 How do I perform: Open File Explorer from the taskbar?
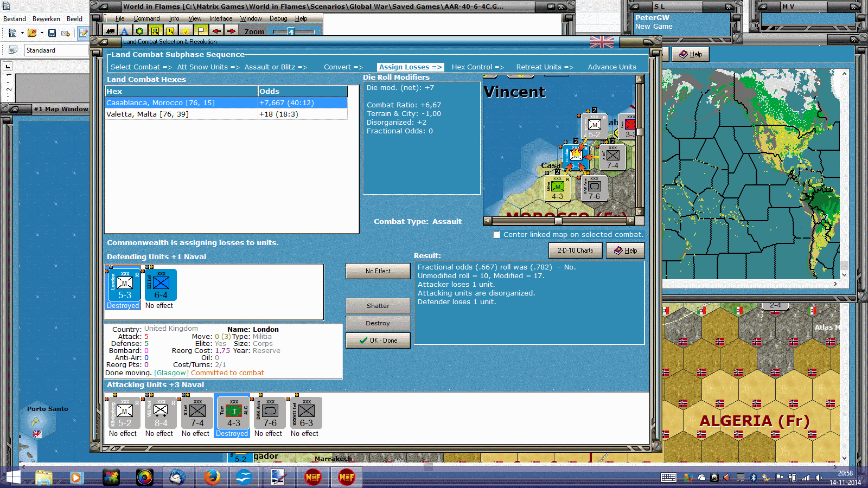(43, 477)
